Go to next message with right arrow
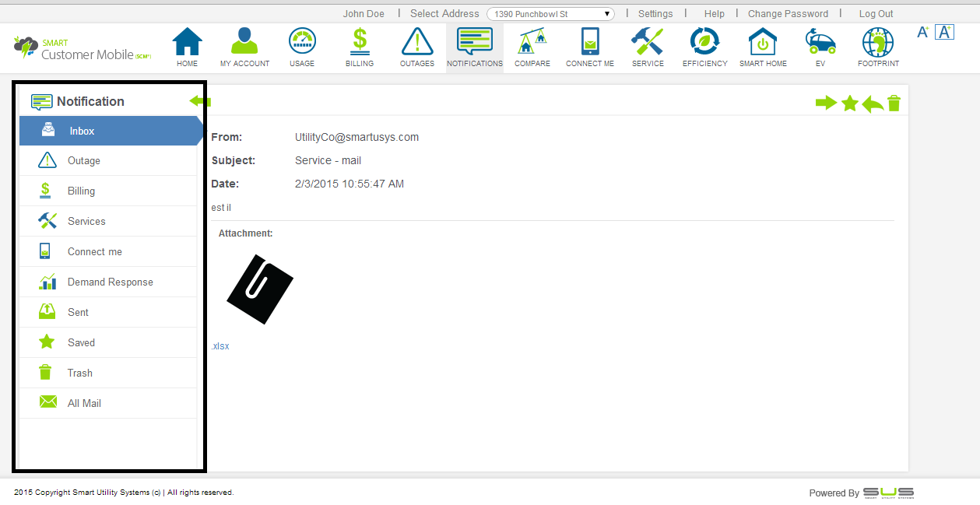Image resolution: width=980 pixels, height=505 pixels. pyautogui.click(x=826, y=103)
